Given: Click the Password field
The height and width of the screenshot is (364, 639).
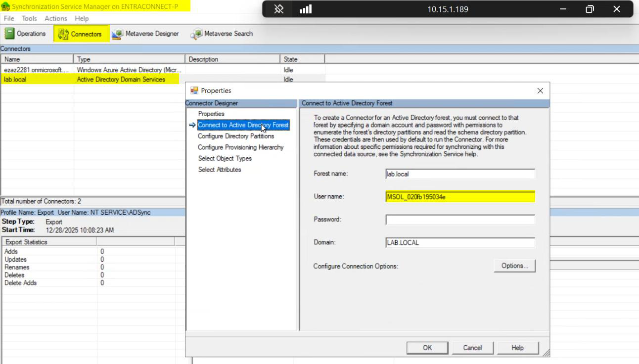Looking at the screenshot, I should 460,220.
